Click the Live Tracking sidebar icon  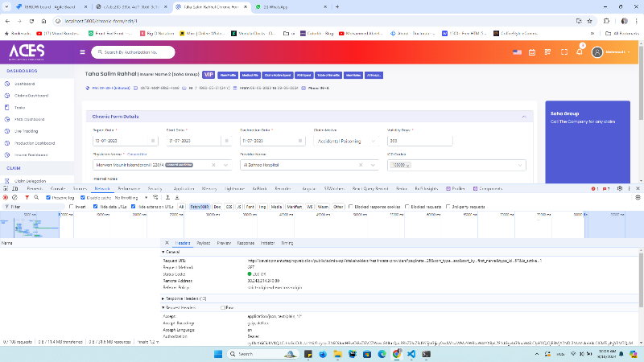point(6,130)
